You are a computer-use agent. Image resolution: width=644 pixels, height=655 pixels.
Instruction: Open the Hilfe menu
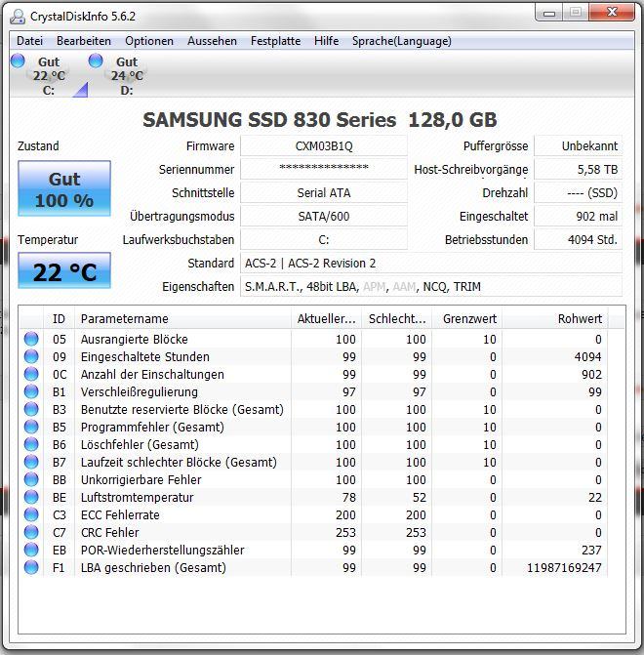tap(327, 41)
